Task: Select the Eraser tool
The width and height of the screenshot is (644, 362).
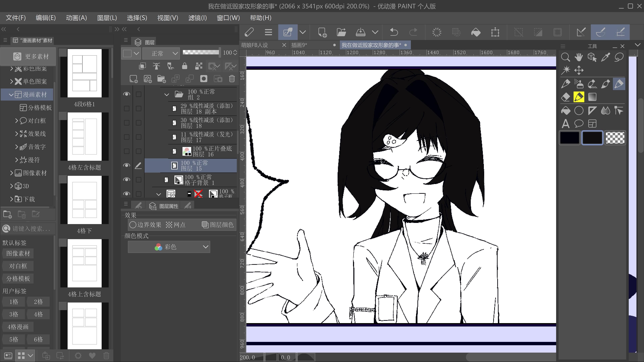Action: (x=565, y=97)
